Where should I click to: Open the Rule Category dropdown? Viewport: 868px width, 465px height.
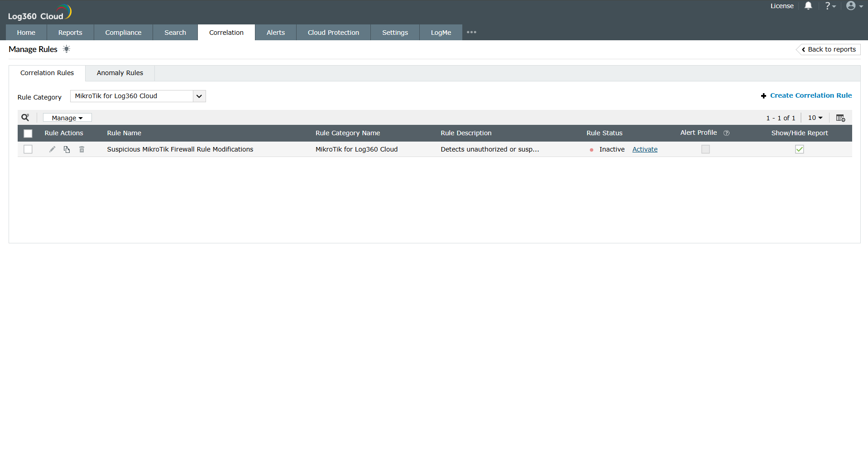click(x=138, y=96)
